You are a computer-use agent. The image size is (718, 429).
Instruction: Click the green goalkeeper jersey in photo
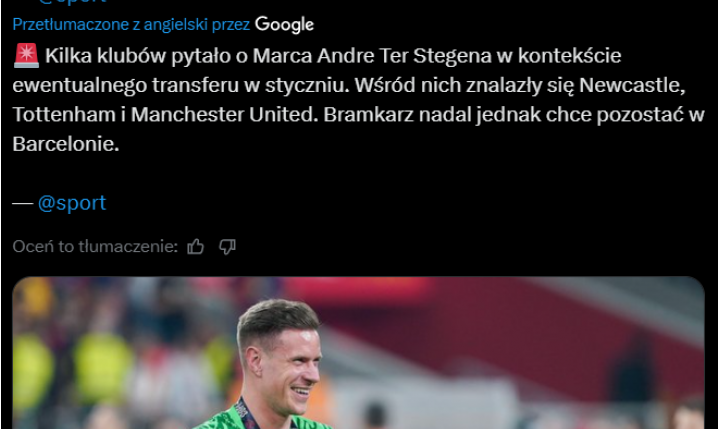point(261,419)
